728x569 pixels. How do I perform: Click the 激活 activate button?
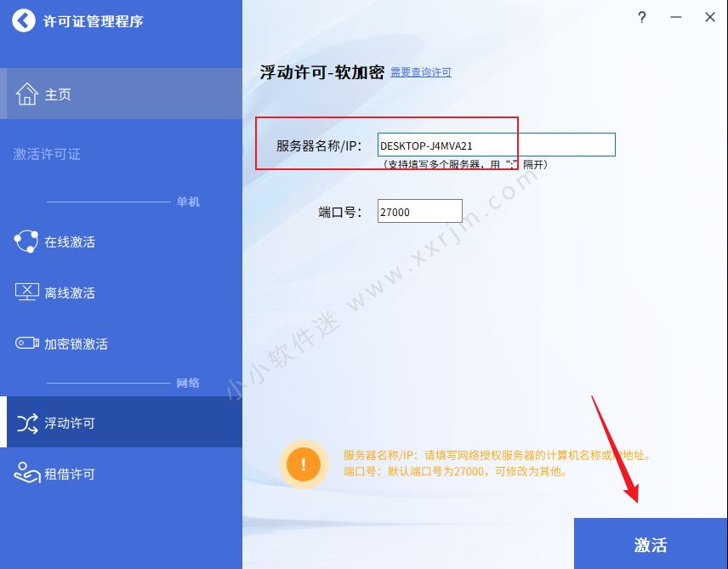coord(651,543)
